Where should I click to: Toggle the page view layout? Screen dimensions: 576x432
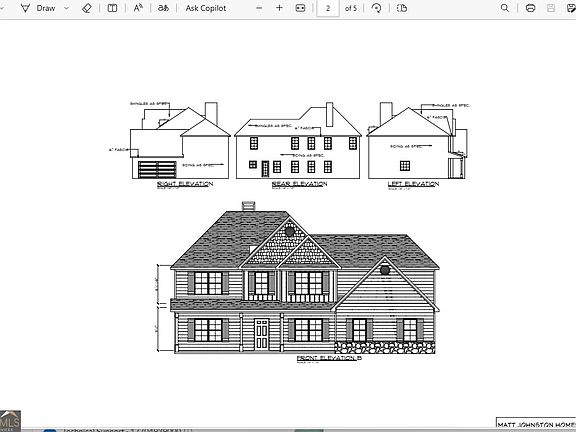pyautogui.click(x=402, y=8)
